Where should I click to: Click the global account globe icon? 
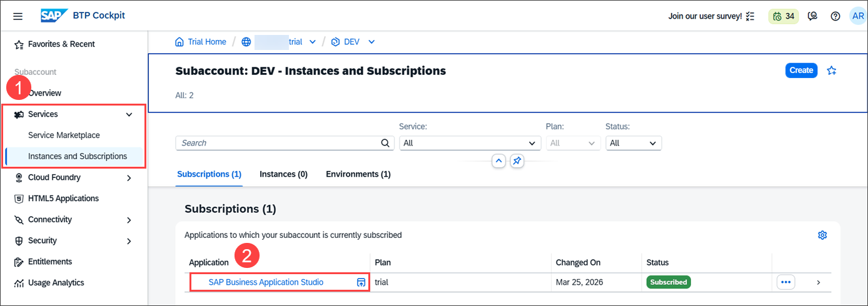pyautogui.click(x=246, y=42)
